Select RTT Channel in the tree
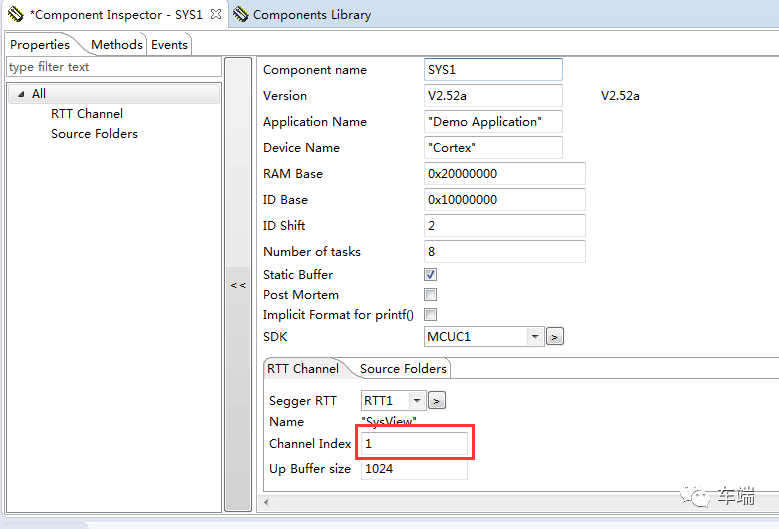The height and width of the screenshot is (529, 779). [87, 114]
